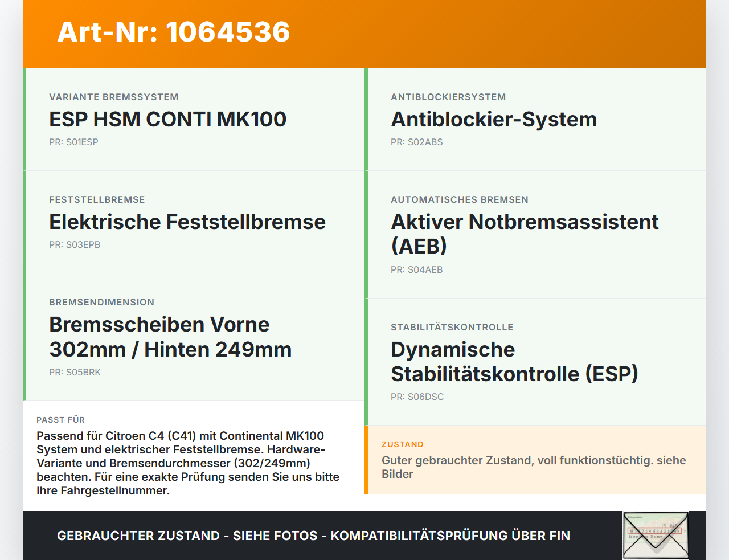Click the VARIANTE BREMSSYSTEM label

[x=114, y=97]
